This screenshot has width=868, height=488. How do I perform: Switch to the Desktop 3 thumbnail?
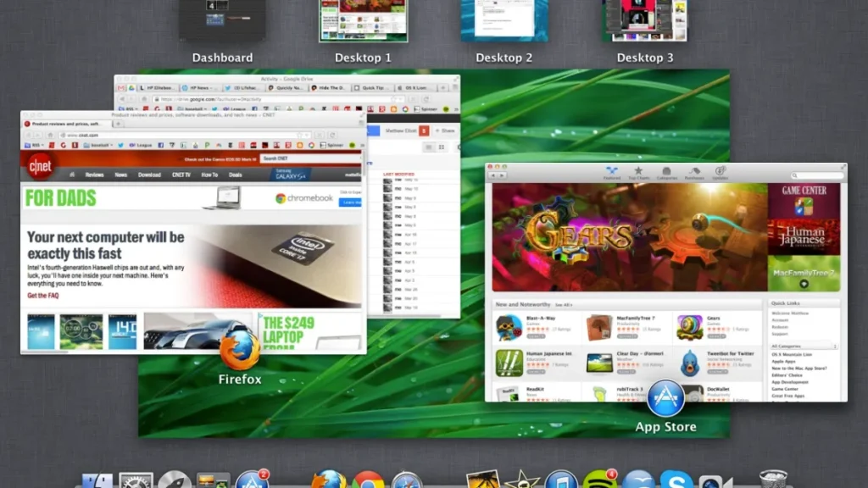pos(645,20)
